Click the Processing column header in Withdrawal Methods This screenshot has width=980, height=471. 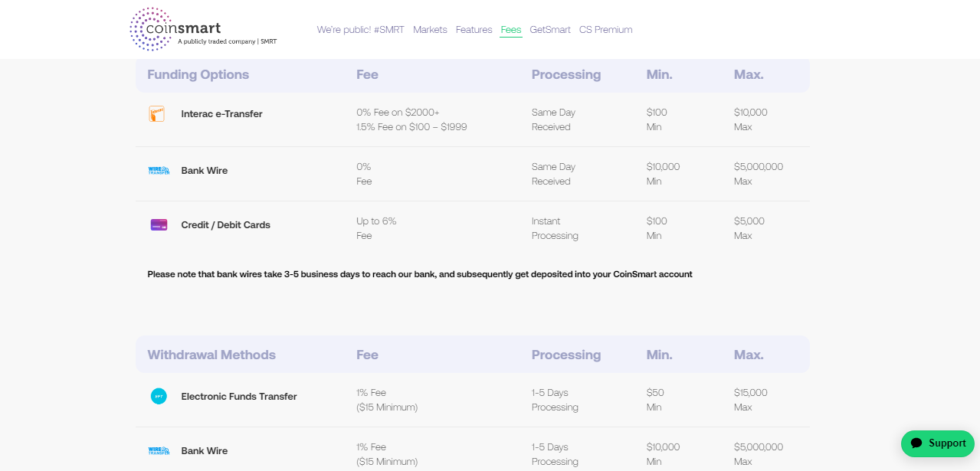(566, 355)
